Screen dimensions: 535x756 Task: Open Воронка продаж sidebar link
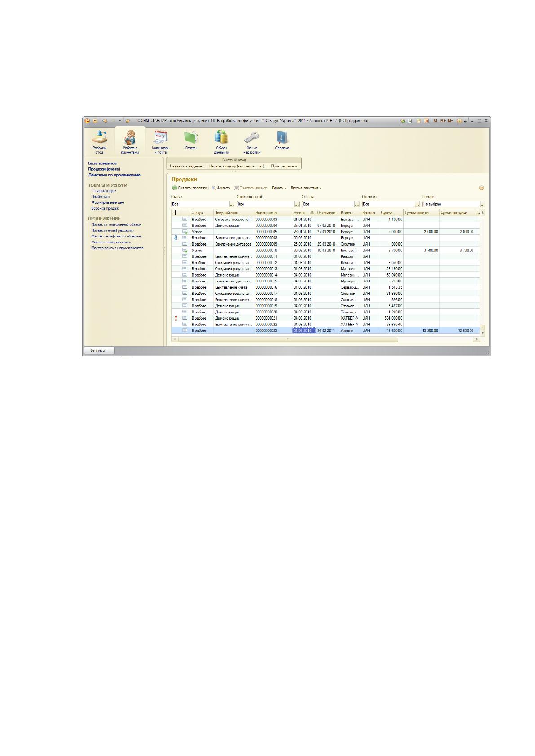(105, 208)
